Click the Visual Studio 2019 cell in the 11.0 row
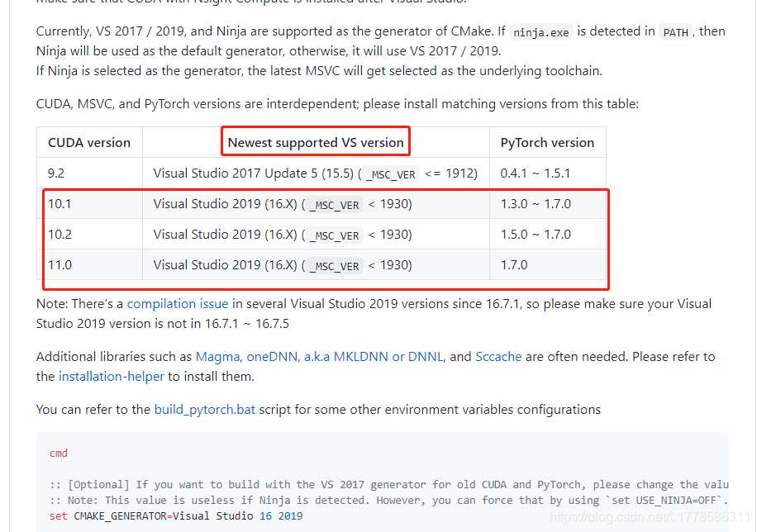Viewport: 757px width, 532px height. click(x=316, y=264)
